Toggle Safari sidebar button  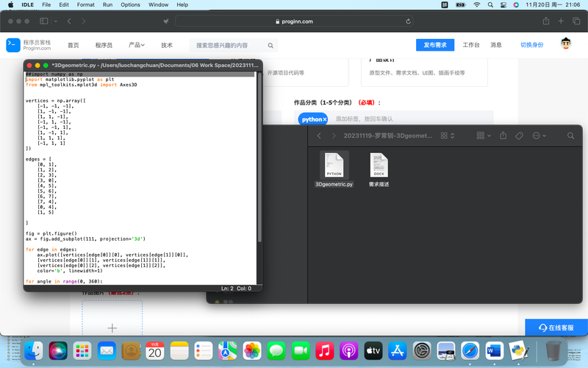pos(44,21)
